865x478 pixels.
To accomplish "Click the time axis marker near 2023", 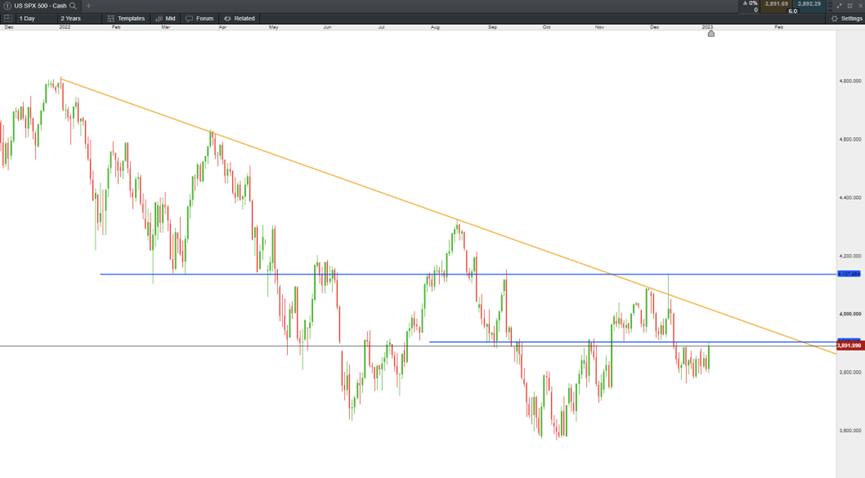I will coord(711,34).
